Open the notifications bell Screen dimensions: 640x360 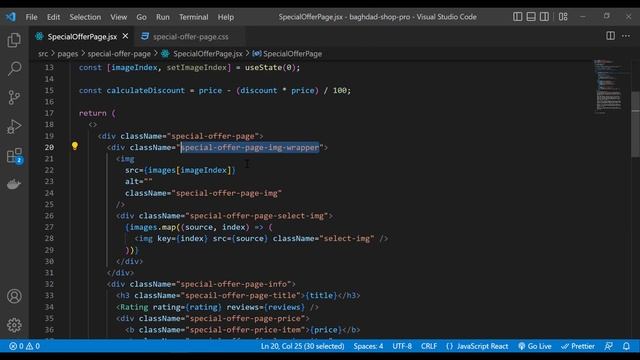point(626,346)
